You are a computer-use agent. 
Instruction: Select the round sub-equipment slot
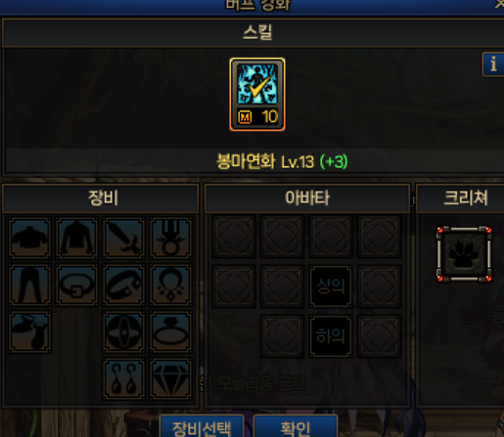(123, 332)
